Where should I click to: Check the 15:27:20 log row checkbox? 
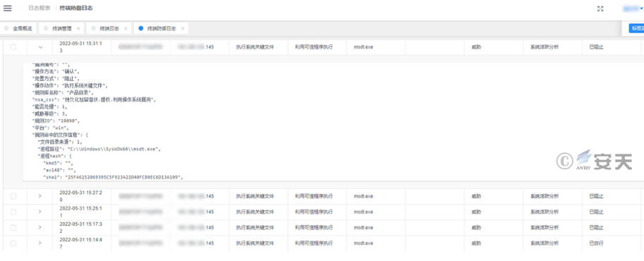click(x=13, y=196)
